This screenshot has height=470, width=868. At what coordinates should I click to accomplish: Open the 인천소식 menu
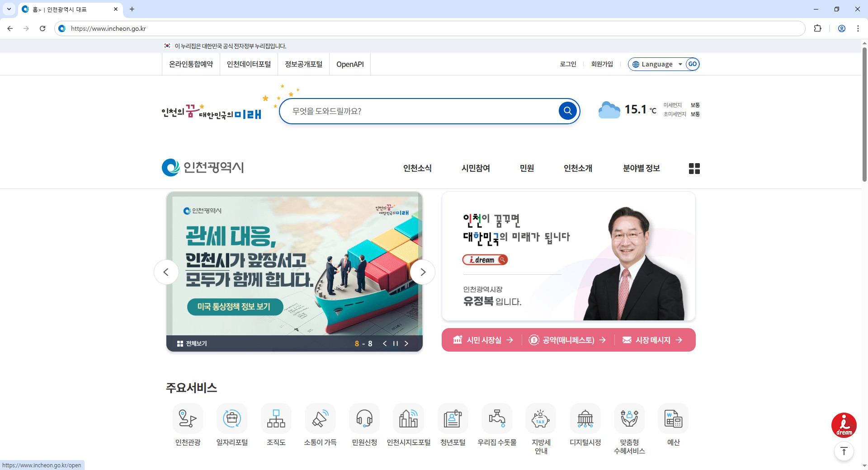pos(417,168)
